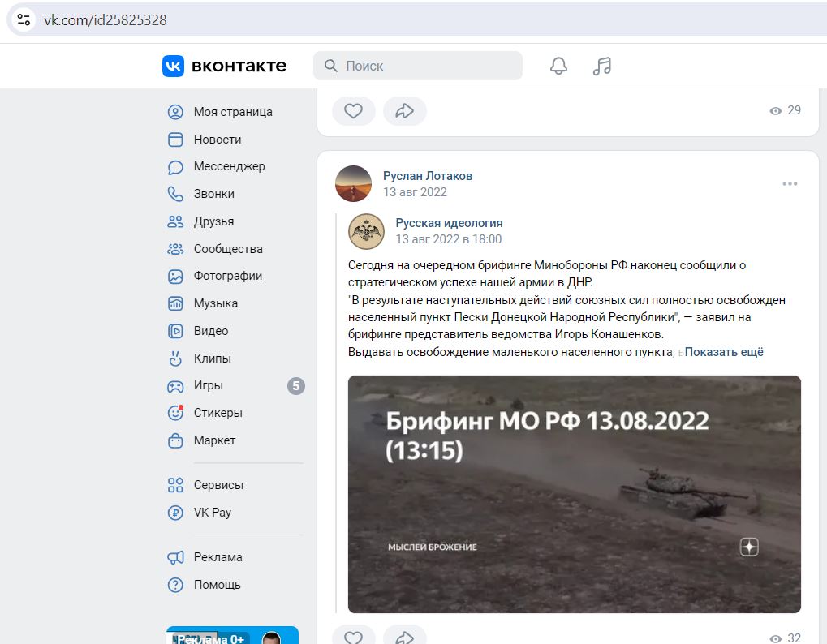The image size is (827, 644).
Task: Click the Маркет bag icon
Action: (175, 440)
